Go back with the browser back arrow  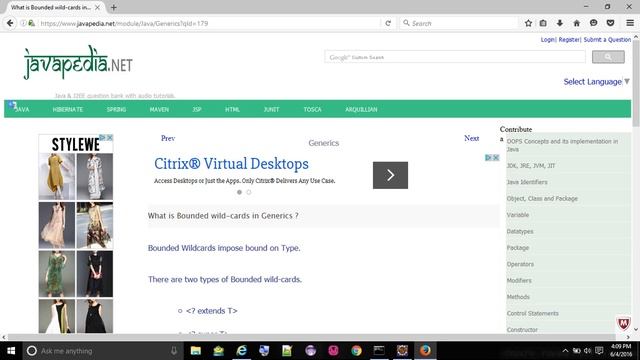pyautogui.click(x=10, y=23)
